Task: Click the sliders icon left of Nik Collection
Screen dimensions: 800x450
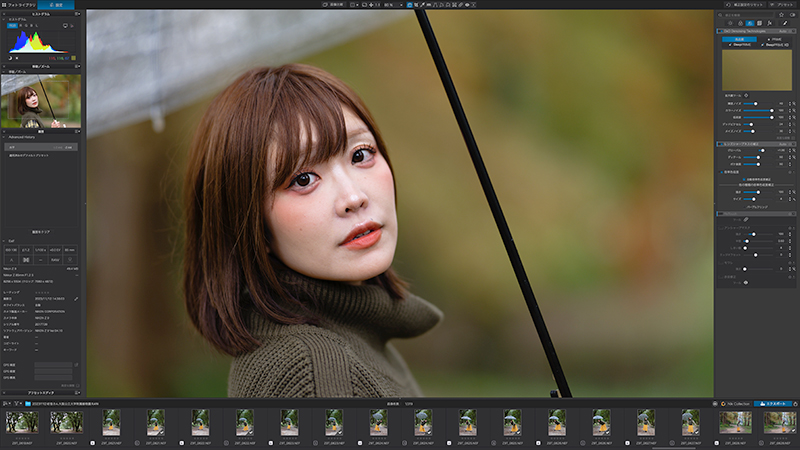Action: [x=715, y=404]
